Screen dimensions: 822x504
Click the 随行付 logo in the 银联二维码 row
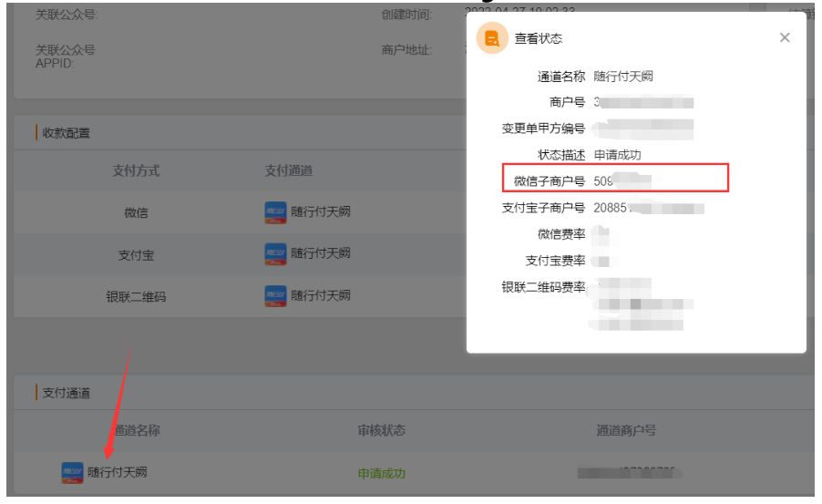pyautogui.click(x=275, y=295)
